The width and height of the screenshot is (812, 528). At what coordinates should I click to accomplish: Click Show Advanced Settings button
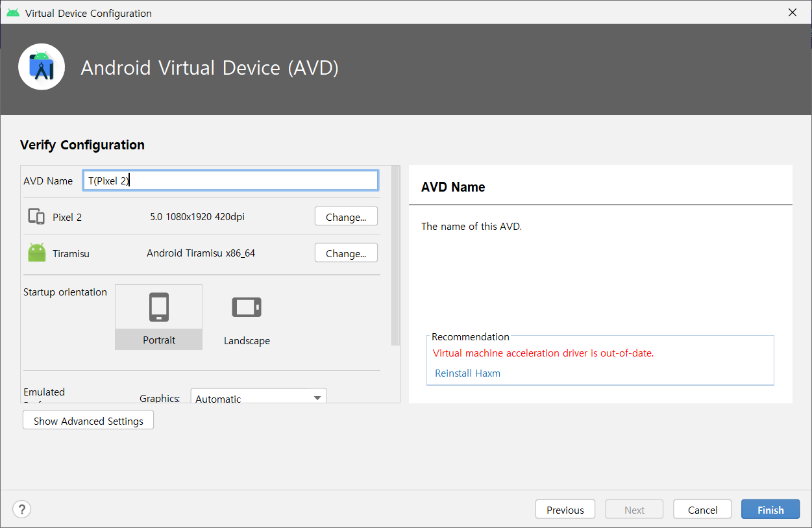pos(88,421)
